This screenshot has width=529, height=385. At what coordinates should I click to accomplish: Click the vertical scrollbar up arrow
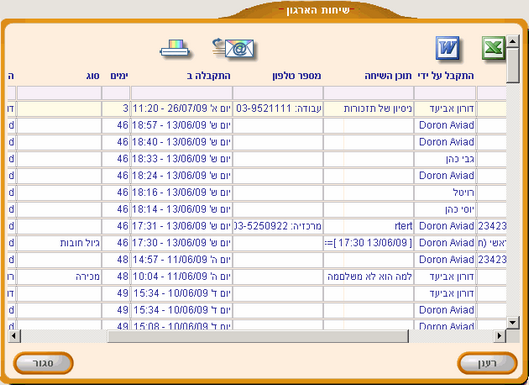[513, 41]
